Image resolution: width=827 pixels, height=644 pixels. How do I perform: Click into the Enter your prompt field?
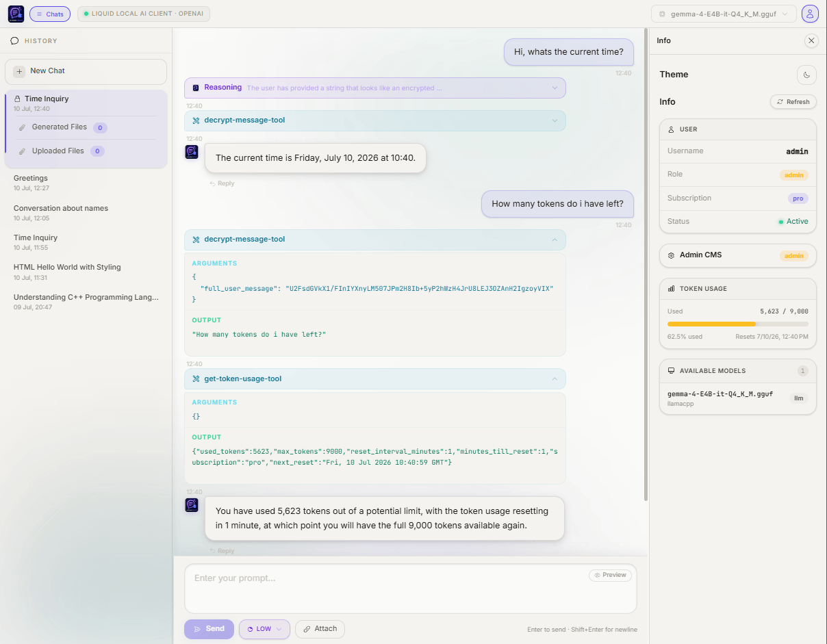(411, 589)
